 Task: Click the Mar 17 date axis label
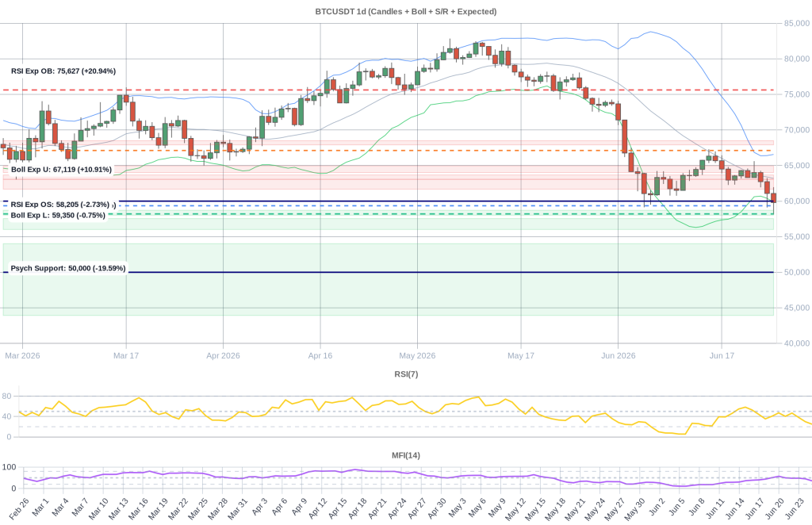click(126, 356)
